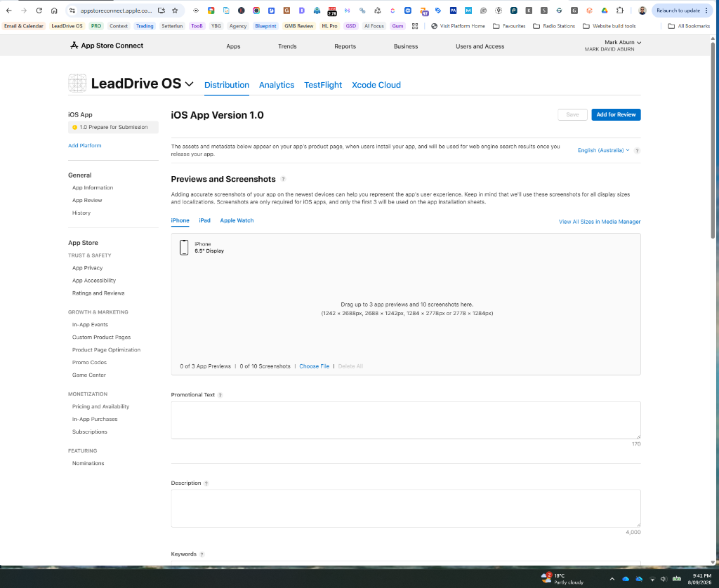Click the Add for Review button
Image resolution: width=719 pixels, height=588 pixels.
(x=616, y=114)
